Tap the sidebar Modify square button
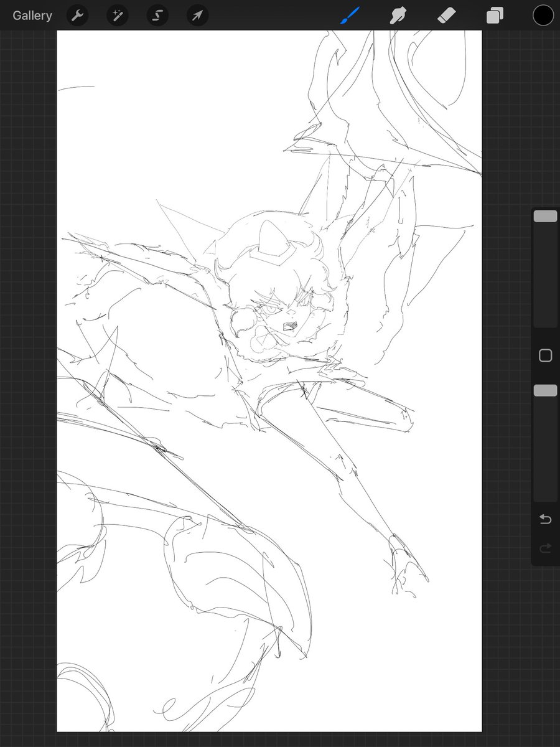This screenshot has width=560, height=747. pyautogui.click(x=545, y=355)
